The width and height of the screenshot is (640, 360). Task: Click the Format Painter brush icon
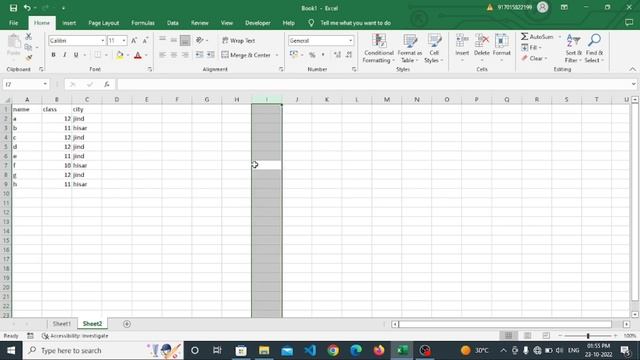click(x=28, y=58)
